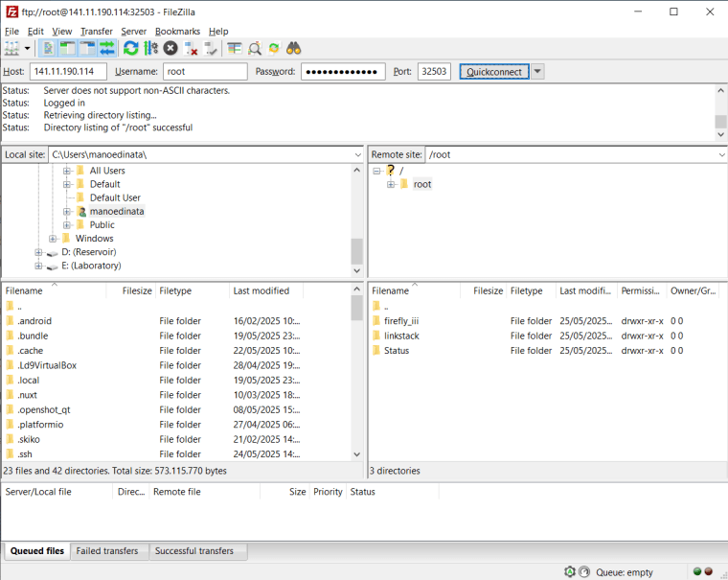This screenshot has height=580, width=728.
Task: Open the Server menu
Action: pos(134,31)
